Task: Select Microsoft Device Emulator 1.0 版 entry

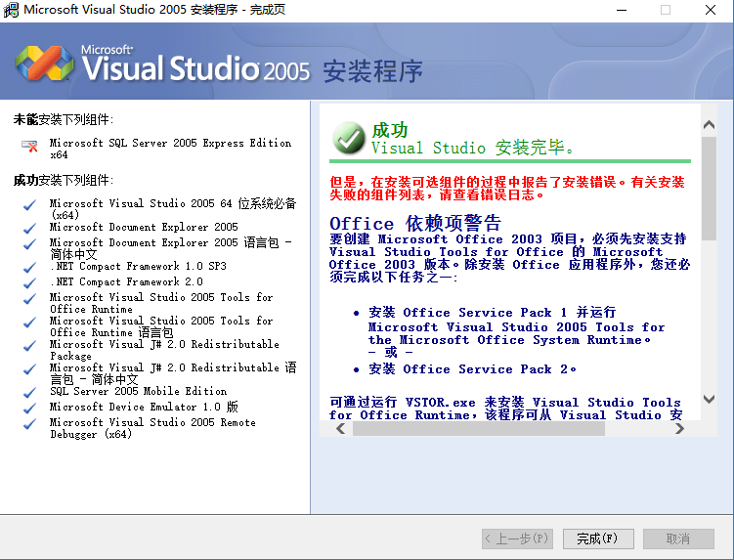Action: coord(145,407)
